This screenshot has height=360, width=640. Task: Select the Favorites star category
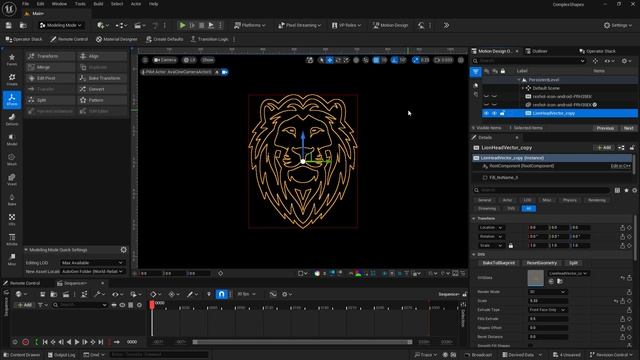(x=12, y=60)
